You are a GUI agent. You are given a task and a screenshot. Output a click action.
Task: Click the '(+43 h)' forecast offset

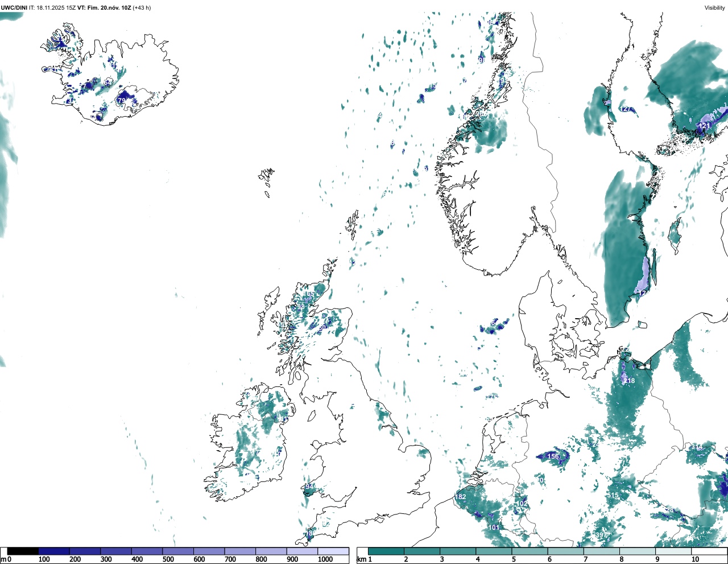pyautogui.click(x=142, y=8)
